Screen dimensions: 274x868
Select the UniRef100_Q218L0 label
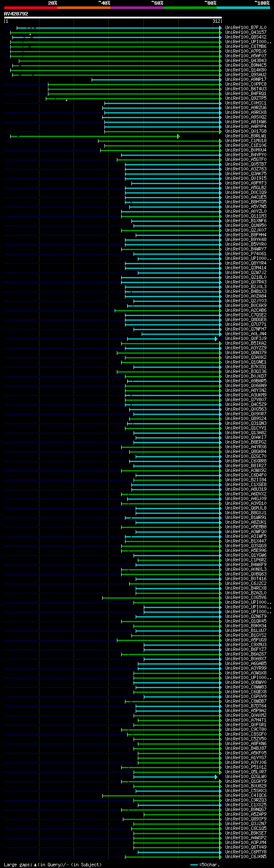(x=246, y=277)
